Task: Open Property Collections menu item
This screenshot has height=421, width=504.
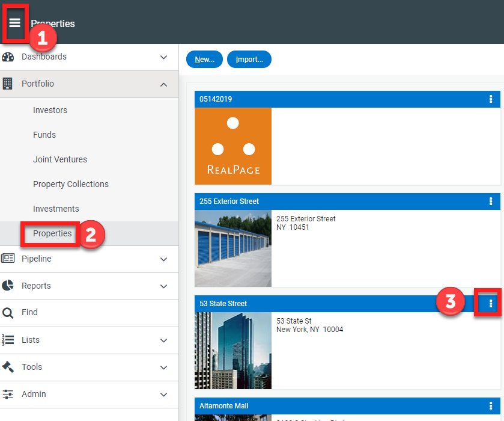Action: coord(71,184)
